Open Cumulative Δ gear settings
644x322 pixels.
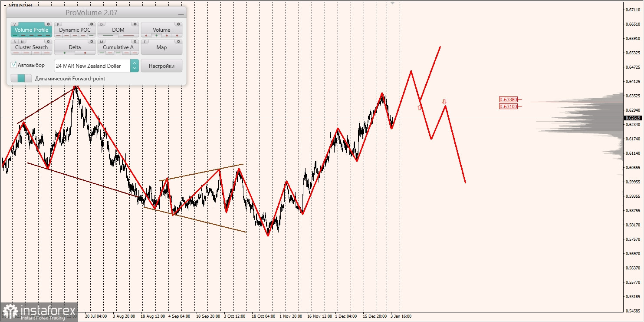pyautogui.click(x=135, y=42)
